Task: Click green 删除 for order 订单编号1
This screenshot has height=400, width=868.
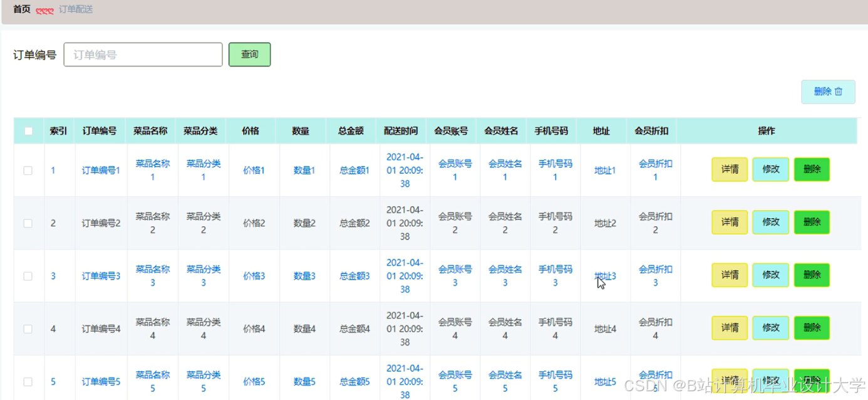Action: [812, 169]
